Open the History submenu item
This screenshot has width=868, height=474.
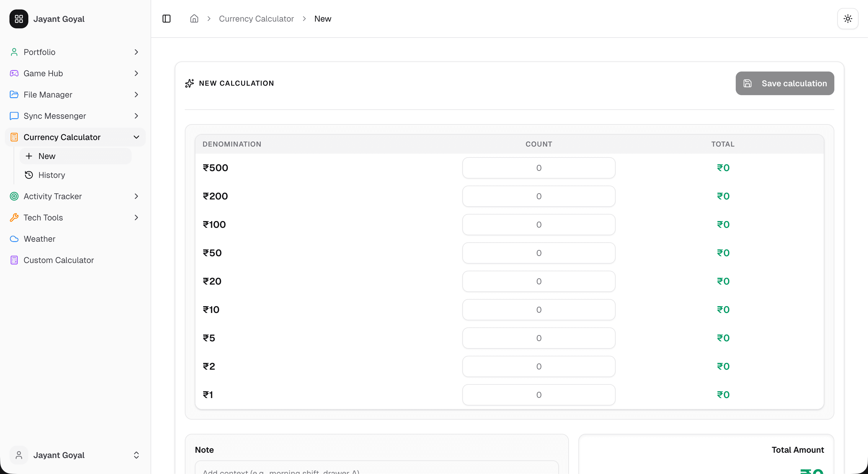coord(76,175)
